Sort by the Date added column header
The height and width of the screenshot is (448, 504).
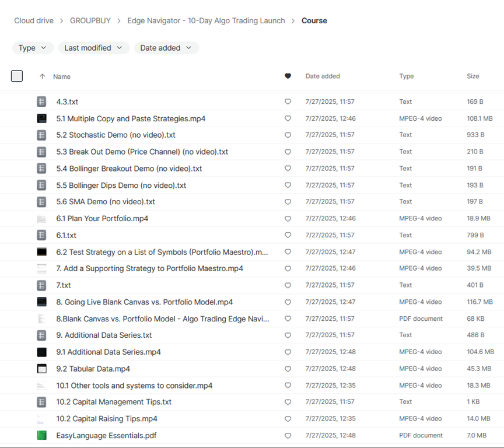(x=323, y=76)
